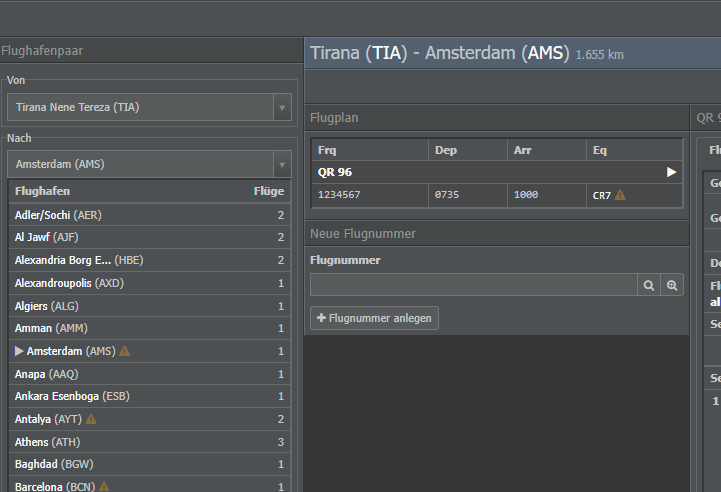721x492 pixels.
Task: Click warning icon next to CR7 equipment
Action: pyautogui.click(x=620, y=195)
